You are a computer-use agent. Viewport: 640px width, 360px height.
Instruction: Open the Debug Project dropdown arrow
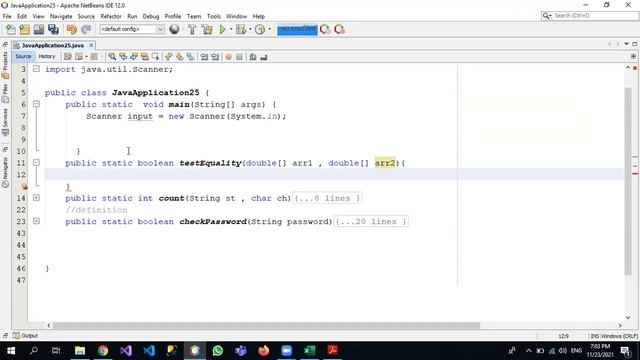[x=250, y=29]
